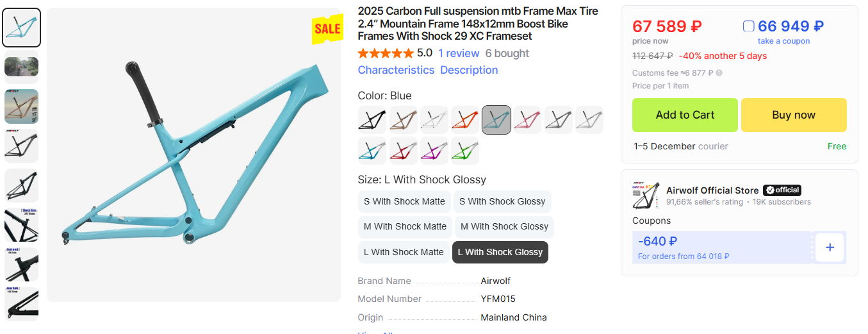Add the -640 ₽ coupon with plus icon

[830, 247]
